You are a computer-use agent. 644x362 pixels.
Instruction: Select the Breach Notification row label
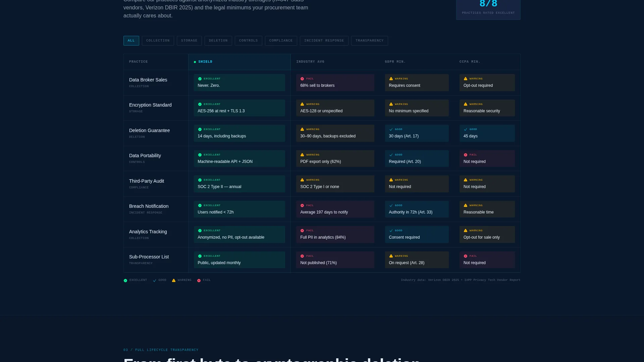tap(149, 206)
